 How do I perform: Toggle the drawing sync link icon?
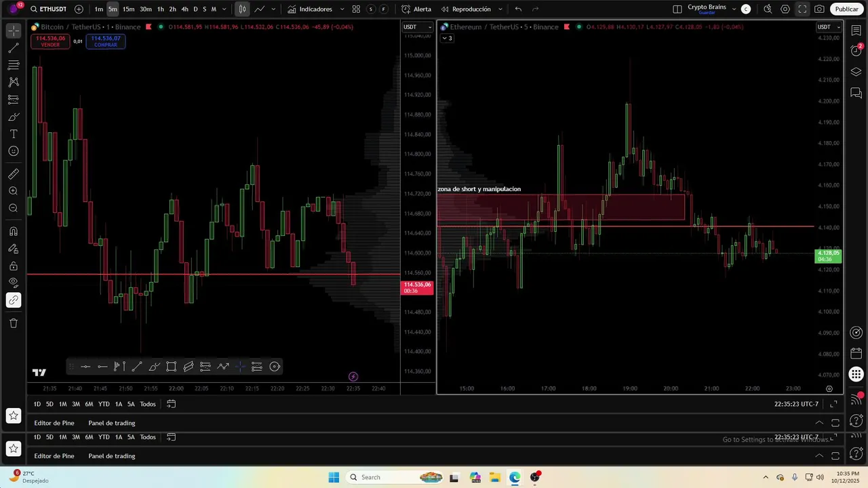[14, 300]
